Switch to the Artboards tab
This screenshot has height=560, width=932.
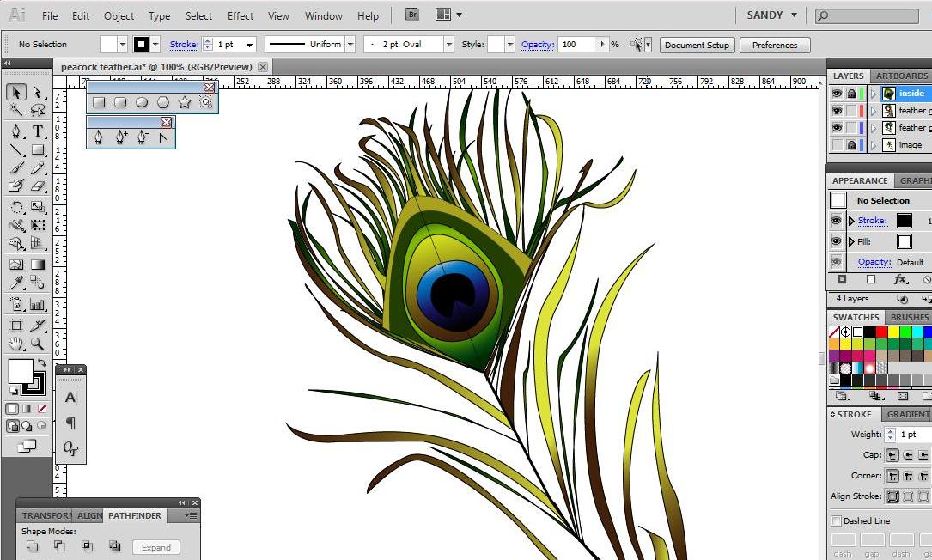coord(901,76)
